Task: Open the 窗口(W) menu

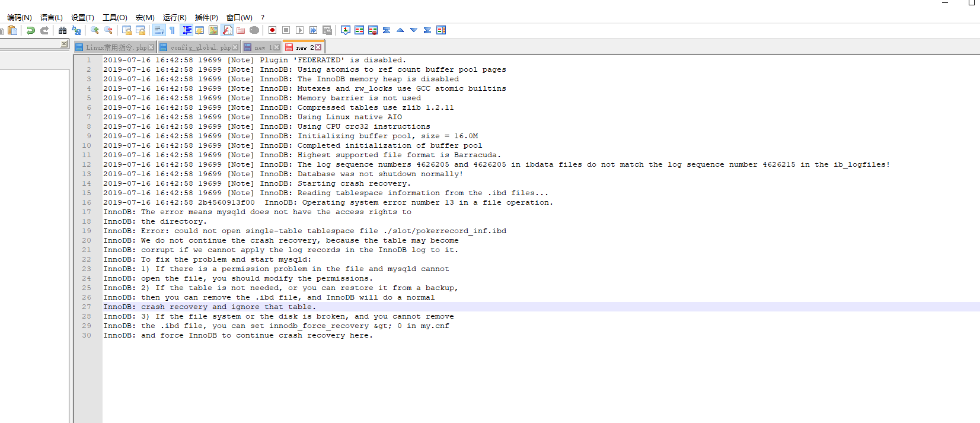Action: pos(239,18)
